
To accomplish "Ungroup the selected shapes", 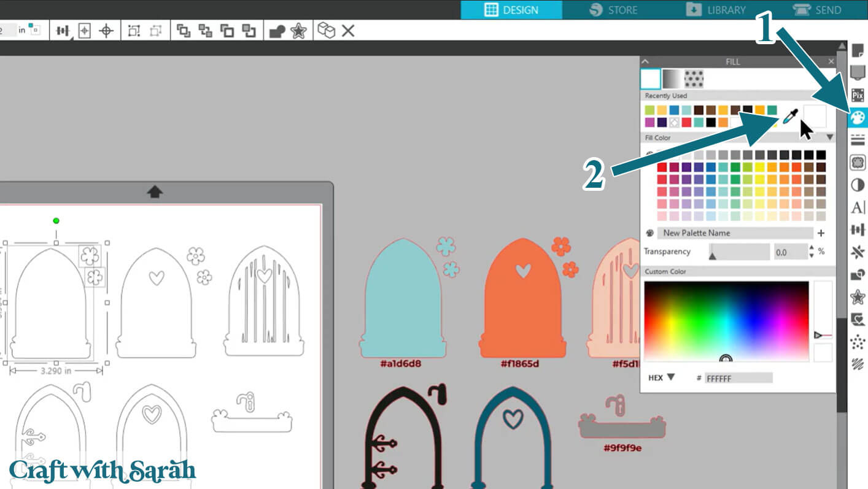I will 156,31.
